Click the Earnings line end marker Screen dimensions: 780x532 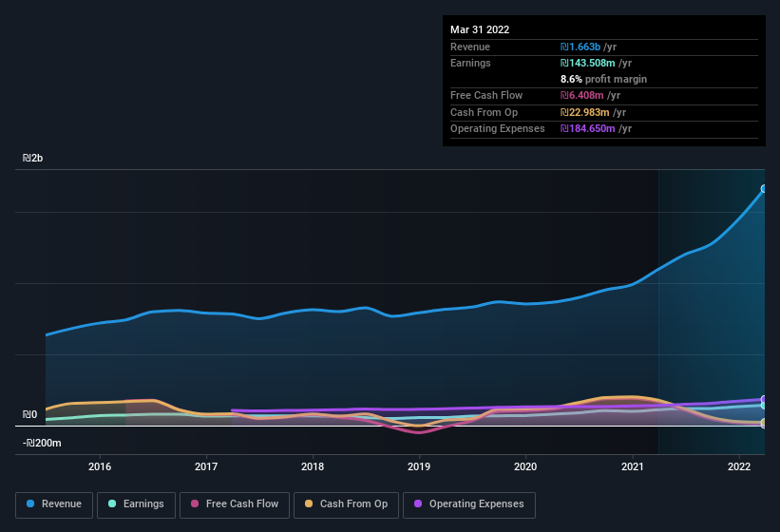pyautogui.click(x=764, y=406)
